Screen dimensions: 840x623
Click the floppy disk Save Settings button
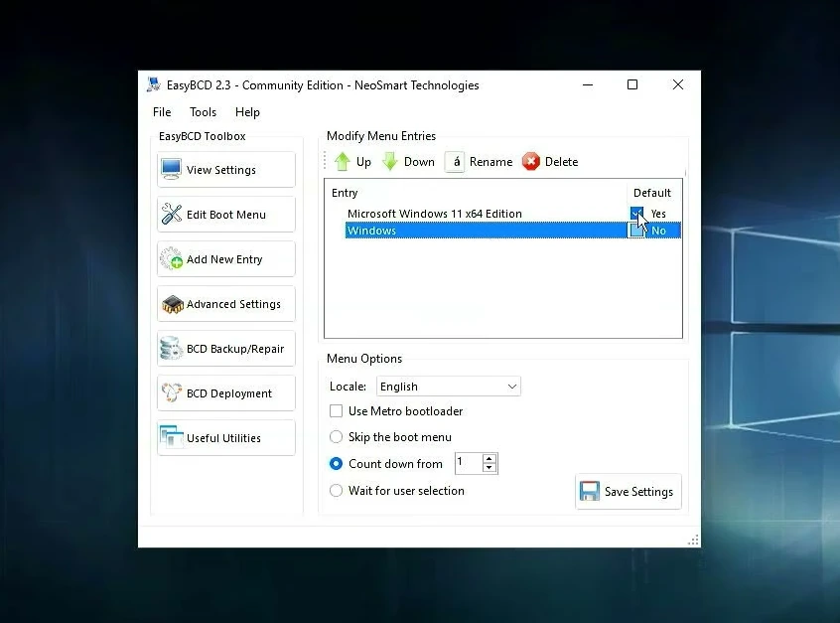tap(629, 491)
